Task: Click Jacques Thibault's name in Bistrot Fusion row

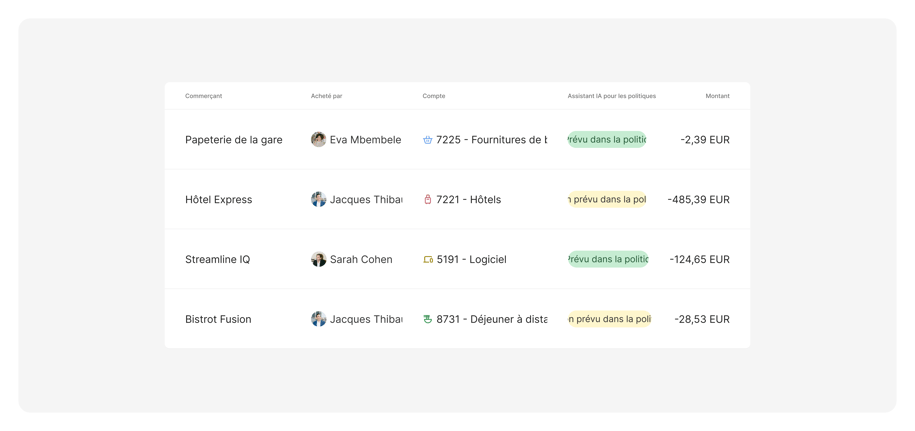Action: pyautogui.click(x=366, y=319)
